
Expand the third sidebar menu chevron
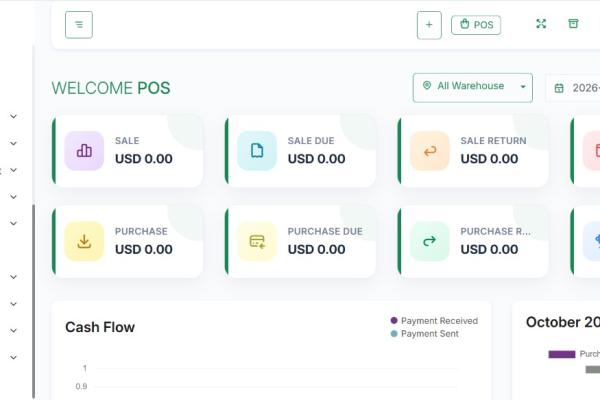13,170
